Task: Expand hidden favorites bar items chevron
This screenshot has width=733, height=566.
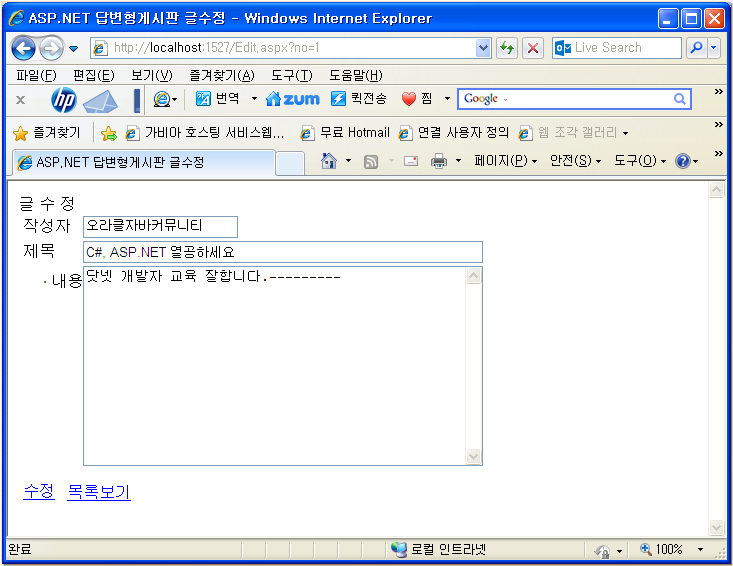Action: click(719, 125)
